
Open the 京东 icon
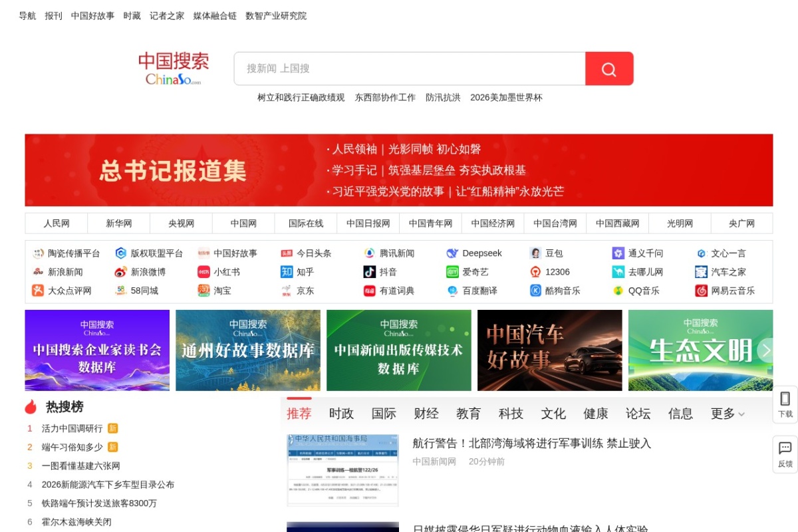[x=287, y=291]
